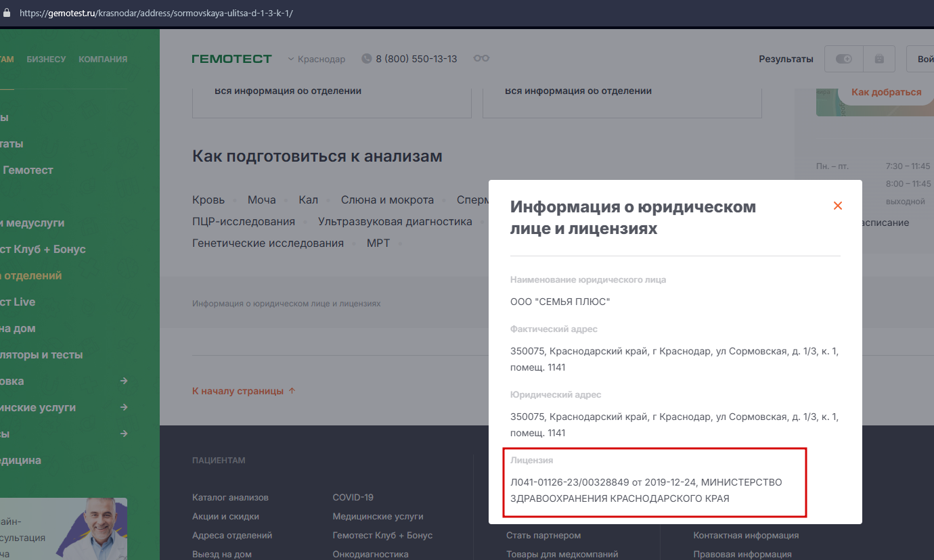Open footer link Контактная информация
The height and width of the screenshot is (560, 934).
pos(746,535)
